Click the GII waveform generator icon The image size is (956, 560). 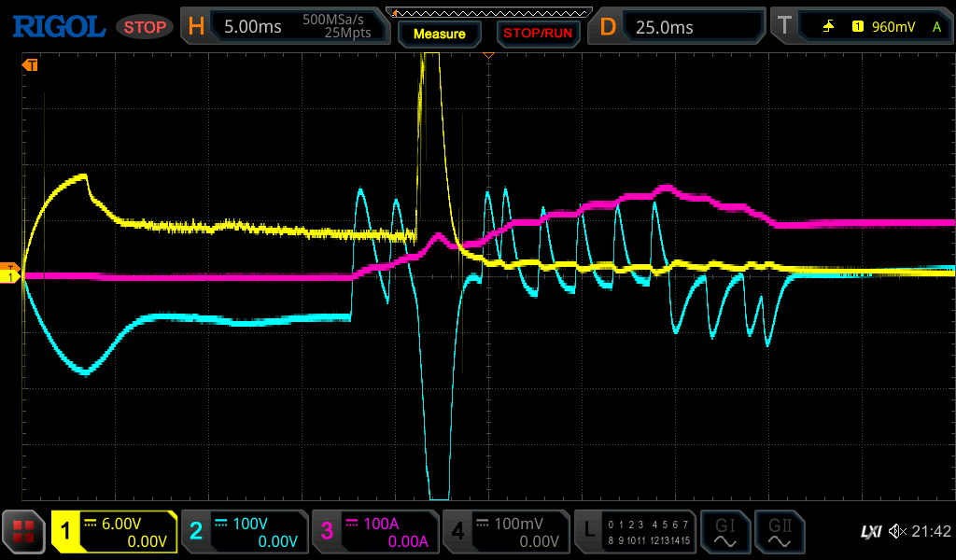(x=779, y=532)
